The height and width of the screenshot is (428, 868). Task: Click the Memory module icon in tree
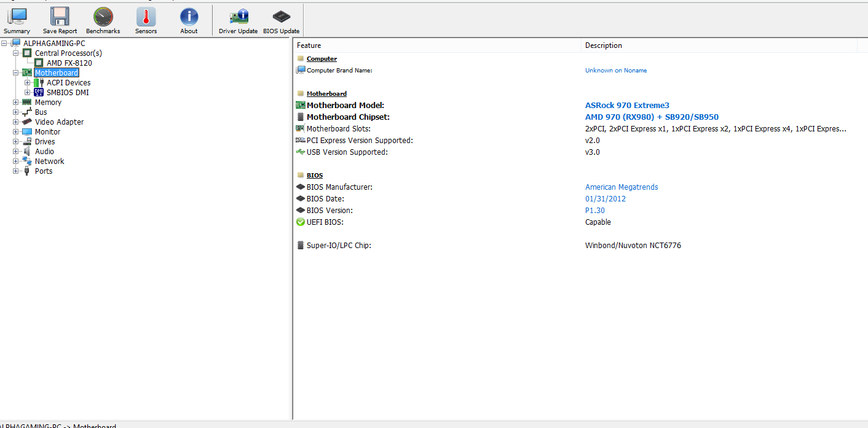(x=27, y=102)
